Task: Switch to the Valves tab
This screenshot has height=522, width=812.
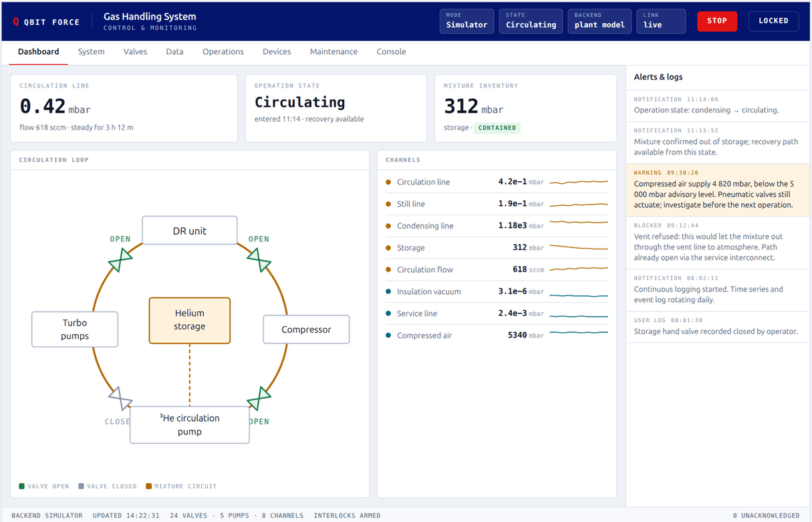Action: pyautogui.click(x=135, y=51)
